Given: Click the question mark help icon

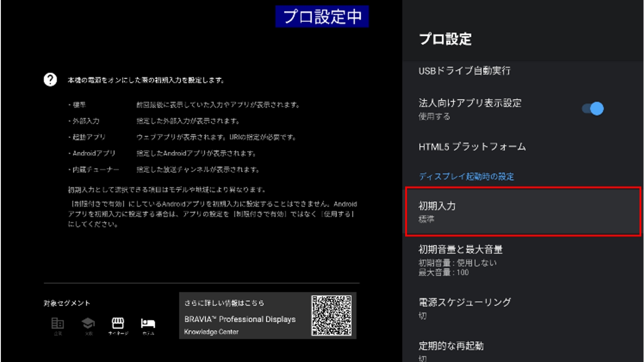Looking at the screenshot, I should (50, 80).
